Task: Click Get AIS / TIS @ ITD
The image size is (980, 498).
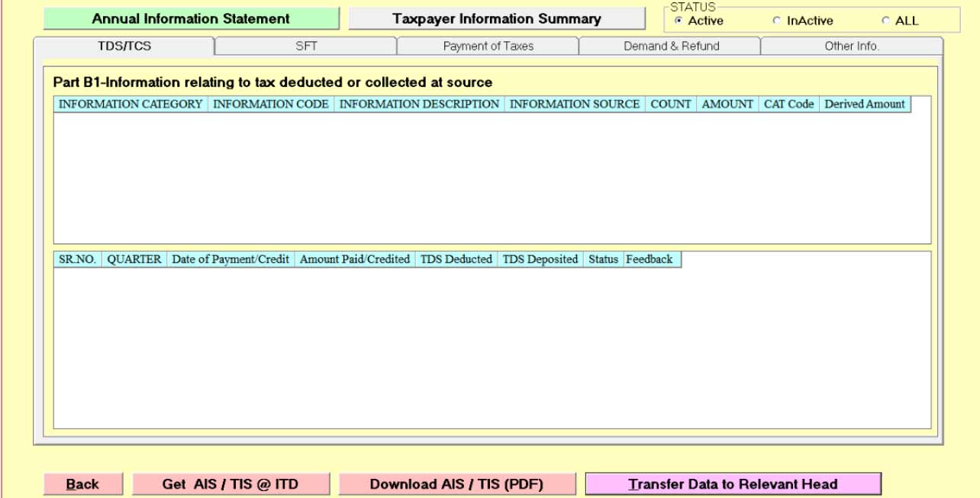Action: pyautogui.click(x=230, y=484)
